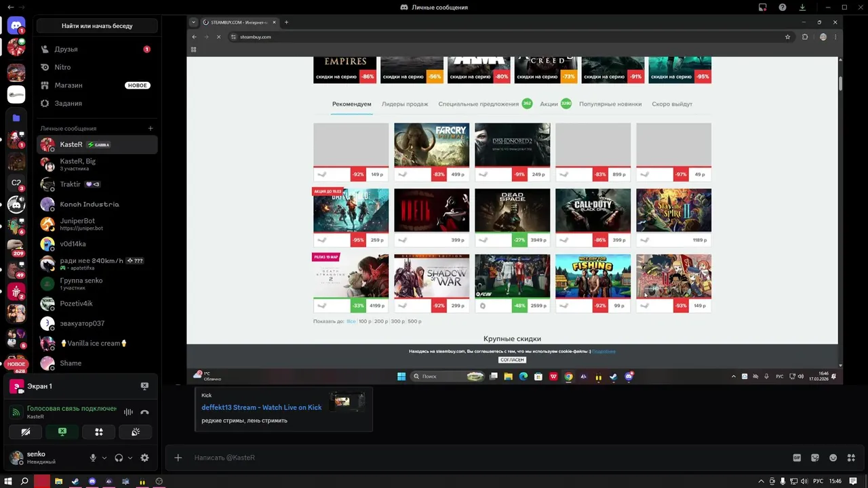Expand microphone input options chevron
Screen dimensions: 868x488
[104, 457]
